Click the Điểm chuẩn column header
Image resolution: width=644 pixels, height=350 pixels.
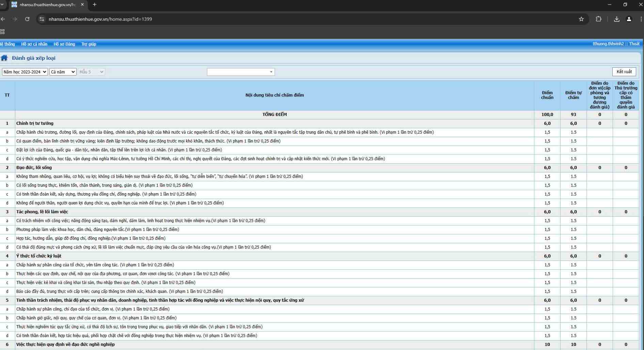(547, 95)
